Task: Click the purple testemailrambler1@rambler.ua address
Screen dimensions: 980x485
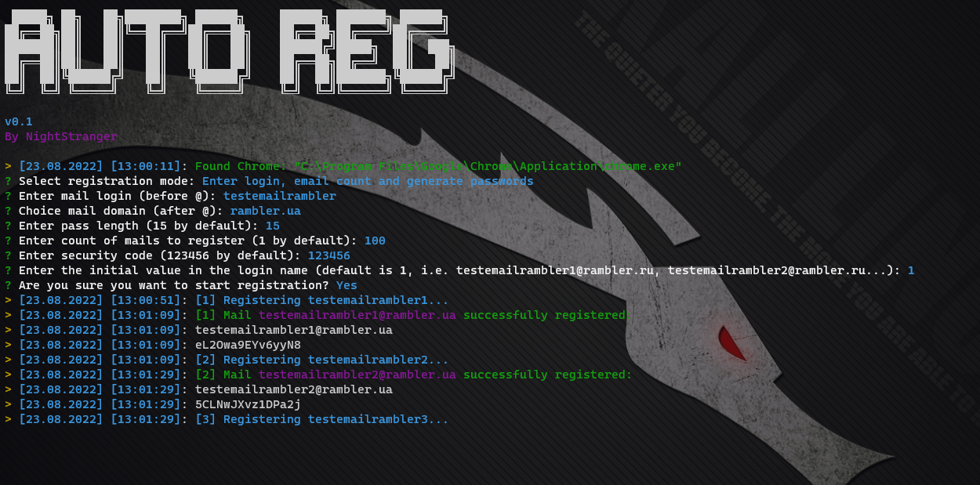Action: 358,315
